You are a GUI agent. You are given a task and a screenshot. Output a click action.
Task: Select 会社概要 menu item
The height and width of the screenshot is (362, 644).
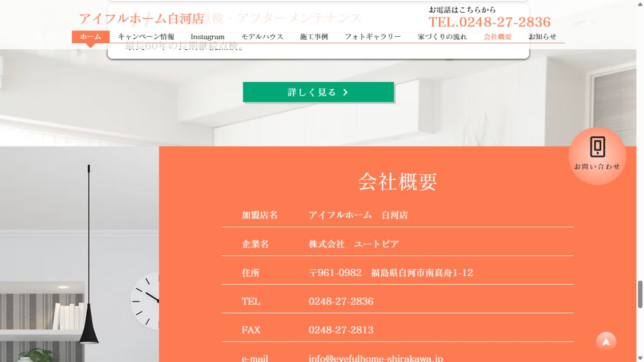pos(498,37)
